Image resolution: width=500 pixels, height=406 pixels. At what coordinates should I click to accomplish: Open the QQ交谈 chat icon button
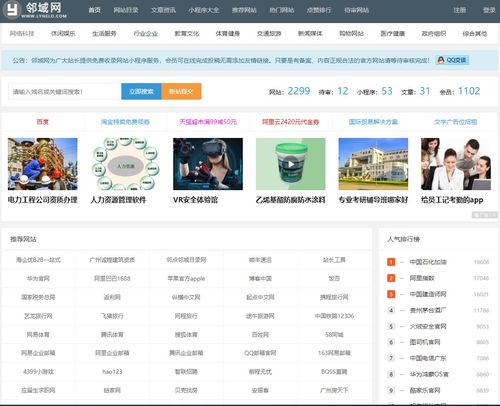452,60
